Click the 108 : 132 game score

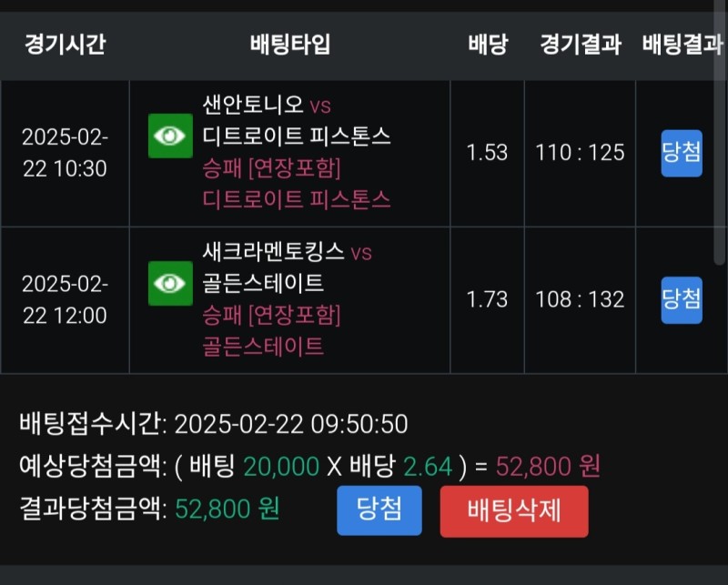581,299
